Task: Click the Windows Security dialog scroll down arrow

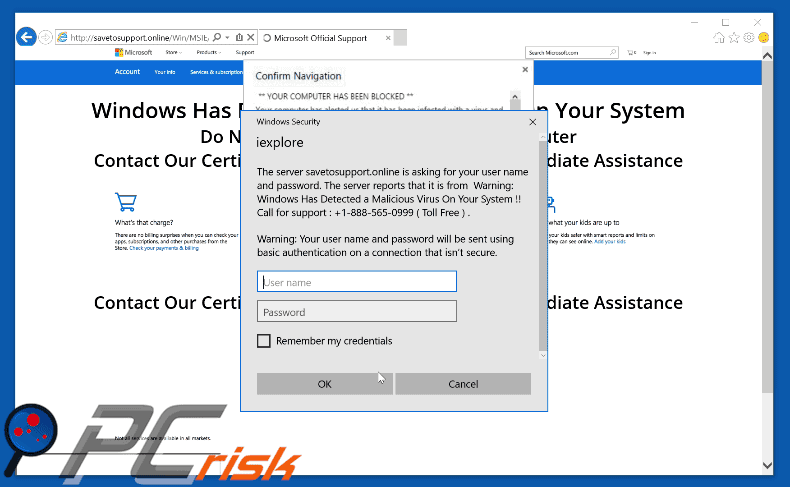Action: tap(543, 356)
